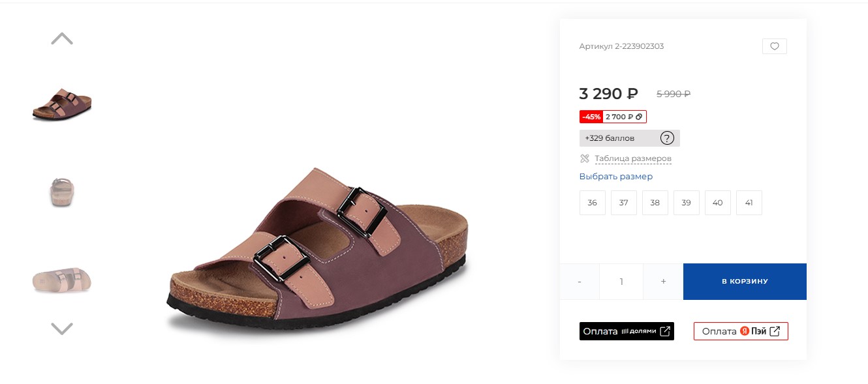Click the link icon in the 2 700 ₽ badge

pyautogui.click(x=639, y=117)
